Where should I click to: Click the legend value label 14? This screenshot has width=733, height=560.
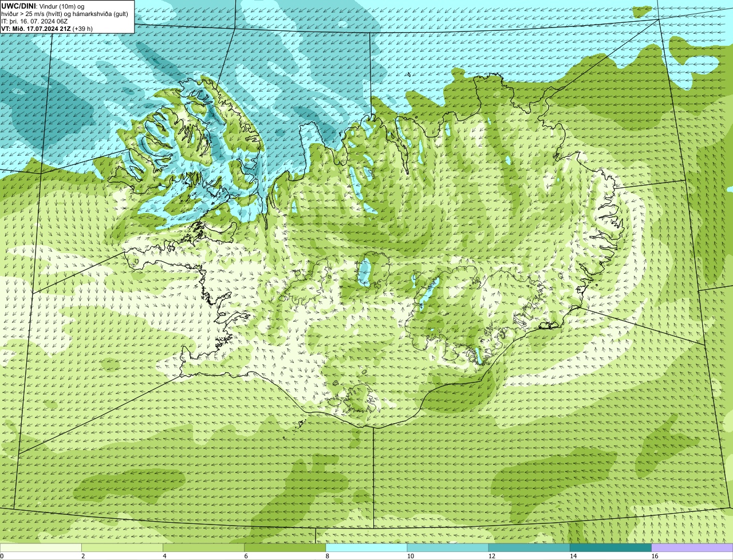[x=573, y=556]
